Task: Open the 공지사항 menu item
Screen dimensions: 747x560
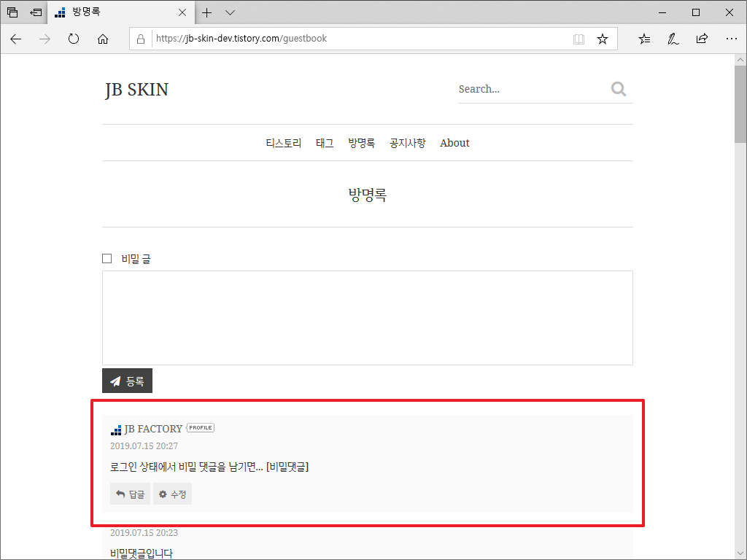Action: pyautogui.click(x=407, y=143)
